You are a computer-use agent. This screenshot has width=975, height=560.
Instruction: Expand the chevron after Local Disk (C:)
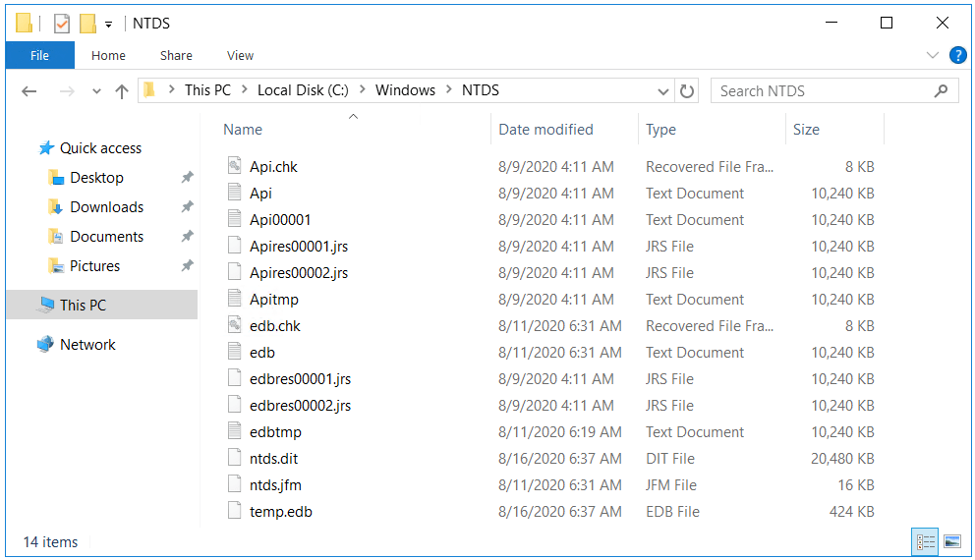363,90
